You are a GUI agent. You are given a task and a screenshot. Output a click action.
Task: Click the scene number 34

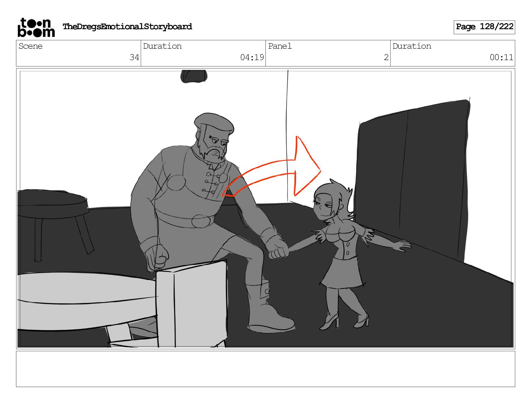134,57
